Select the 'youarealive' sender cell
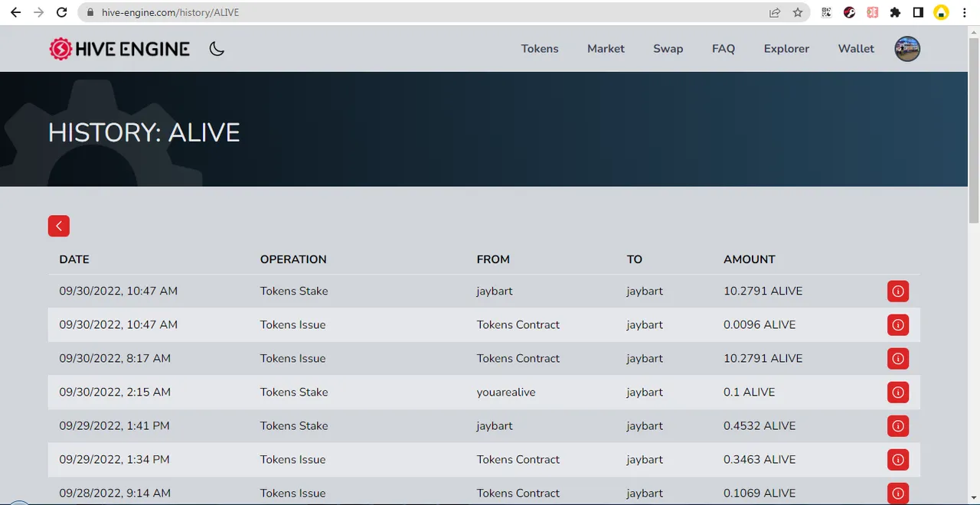The image size is (980, 505). pos(506,392)
